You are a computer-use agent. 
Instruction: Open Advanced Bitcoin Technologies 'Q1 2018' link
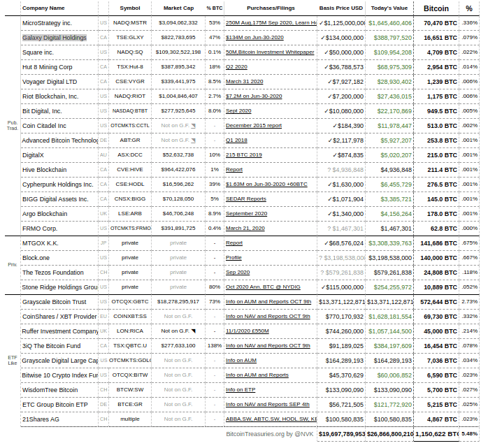(x=236, y=140)
